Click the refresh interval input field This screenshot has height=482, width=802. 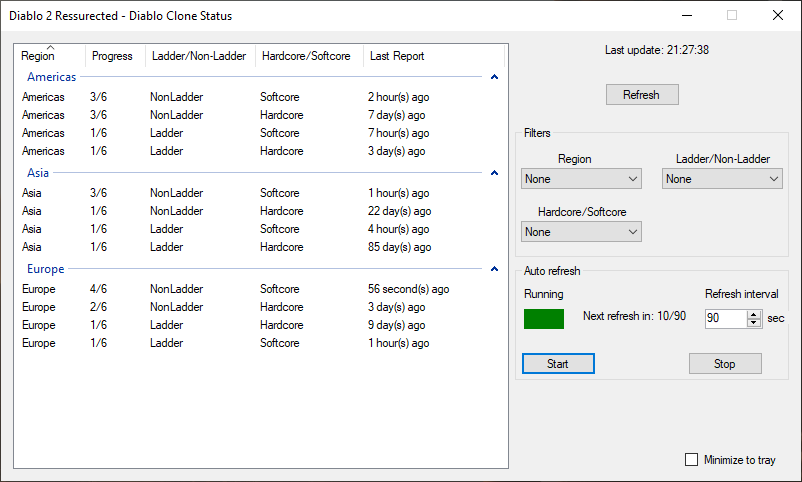point(724,318)
